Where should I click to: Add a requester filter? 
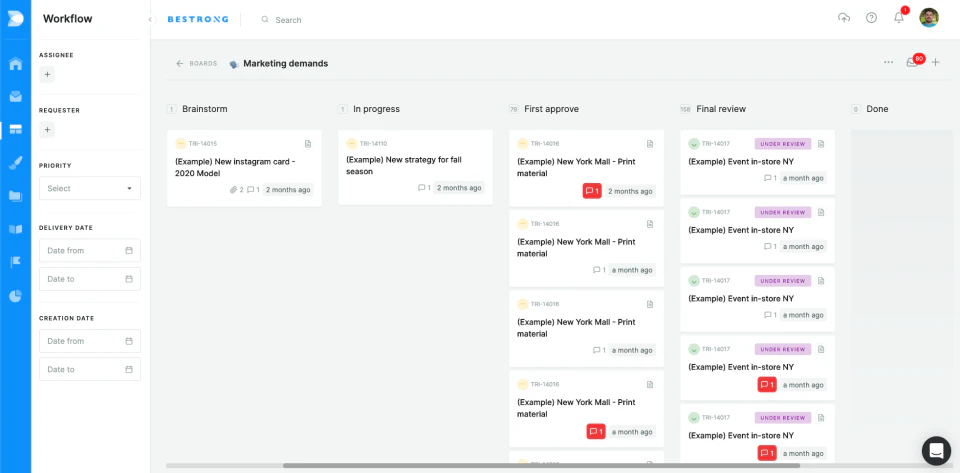pyautogui.click(x=47, y=130)
